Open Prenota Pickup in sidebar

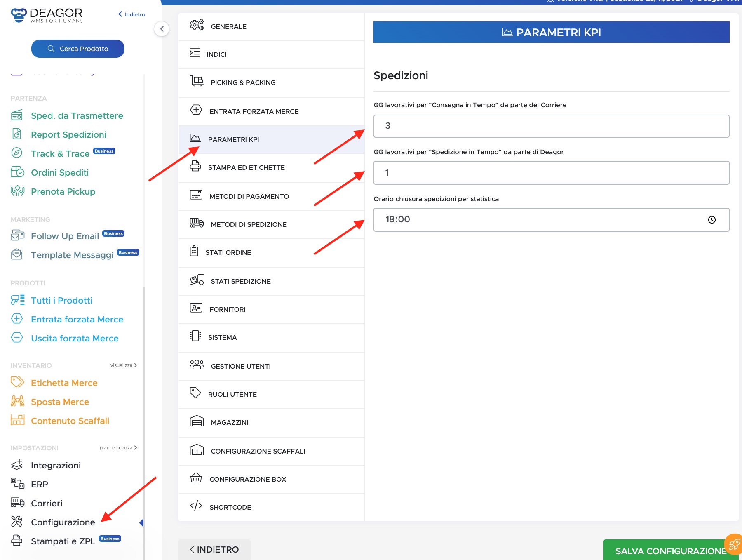[63, 192]
